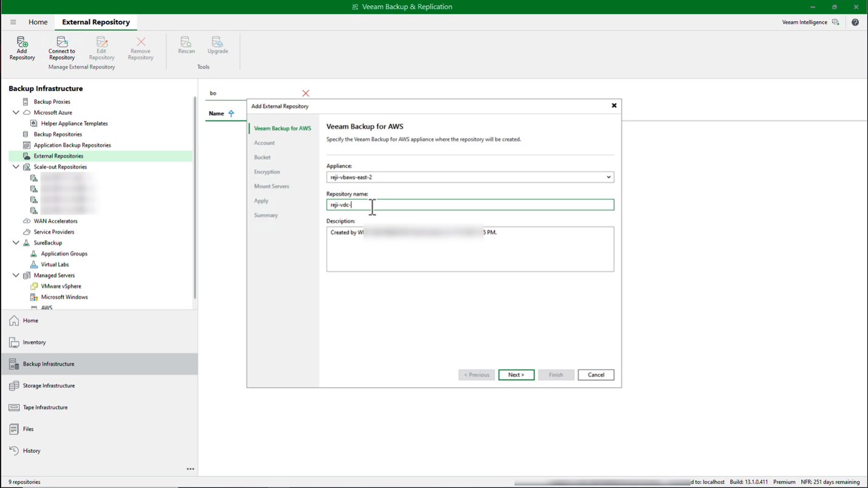The image size is (868, 488).
Task: Click the Files navigation pane icon
Action: pos(14,429)
